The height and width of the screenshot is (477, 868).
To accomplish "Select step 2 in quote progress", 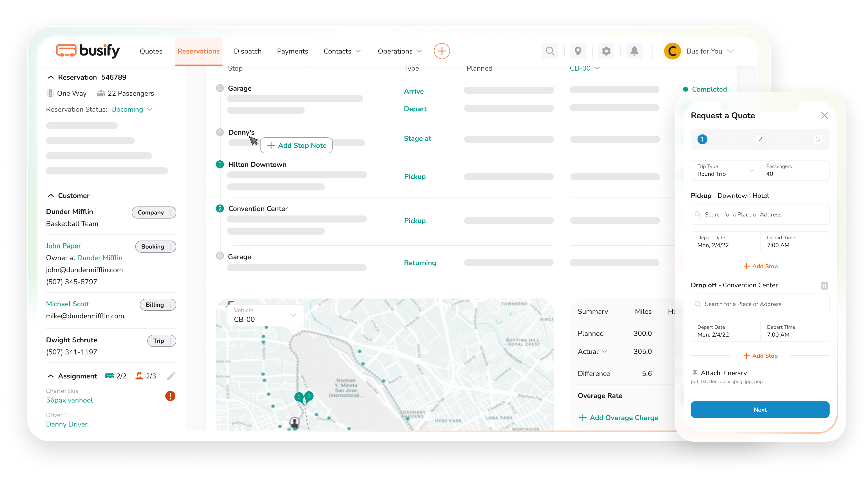I will [x=760, y=139].
